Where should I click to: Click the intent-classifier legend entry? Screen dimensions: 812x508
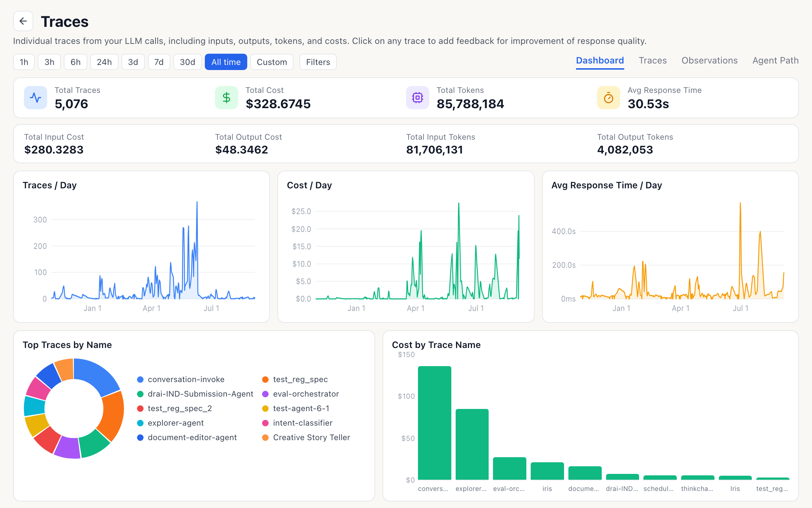(297, 423)
